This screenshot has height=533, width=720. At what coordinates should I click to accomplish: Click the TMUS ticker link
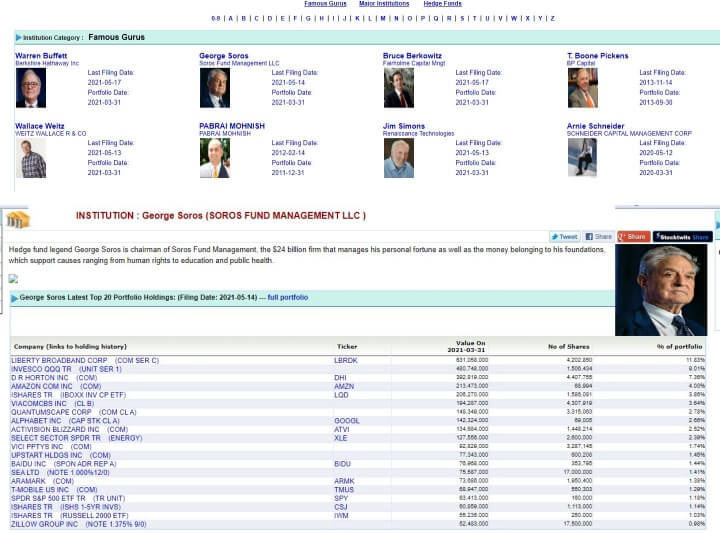(344, 490)
